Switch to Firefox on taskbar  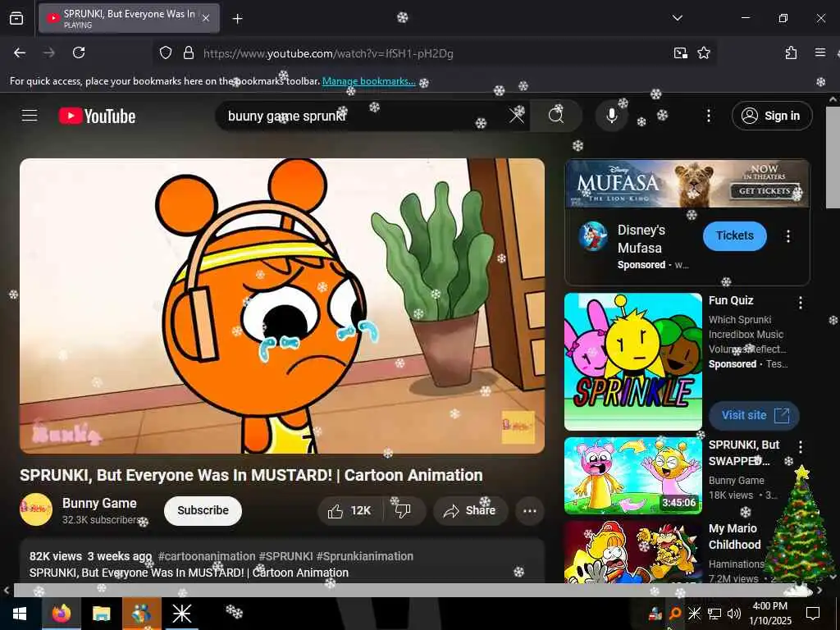pos(61,614)
